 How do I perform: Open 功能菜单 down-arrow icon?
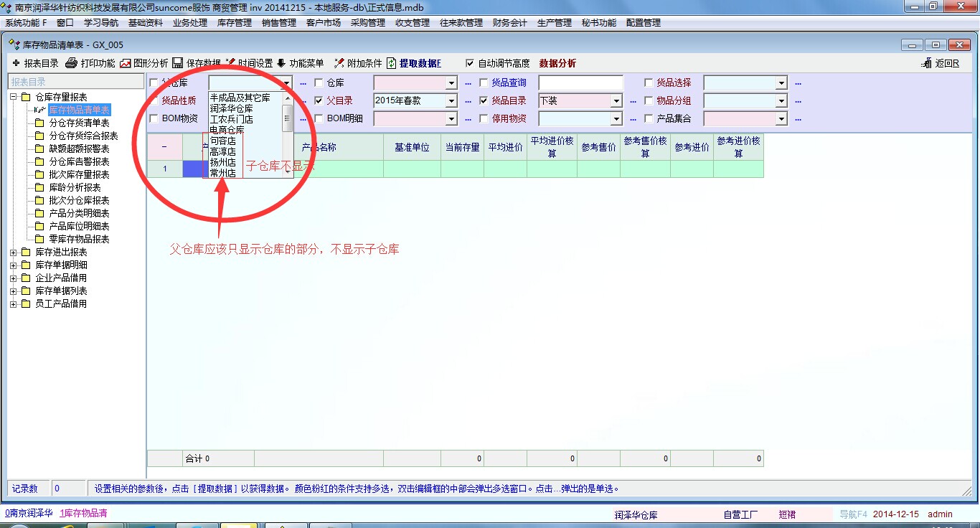[x=281, y=63]
